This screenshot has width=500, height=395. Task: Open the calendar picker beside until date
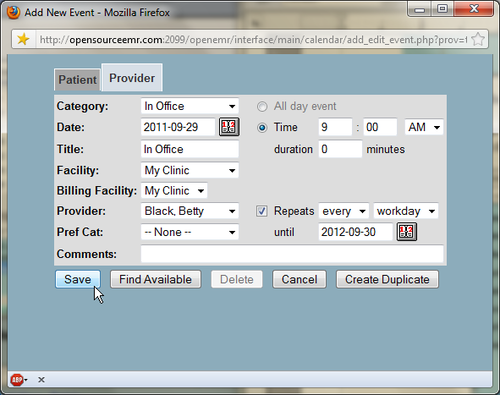point(407,232)
